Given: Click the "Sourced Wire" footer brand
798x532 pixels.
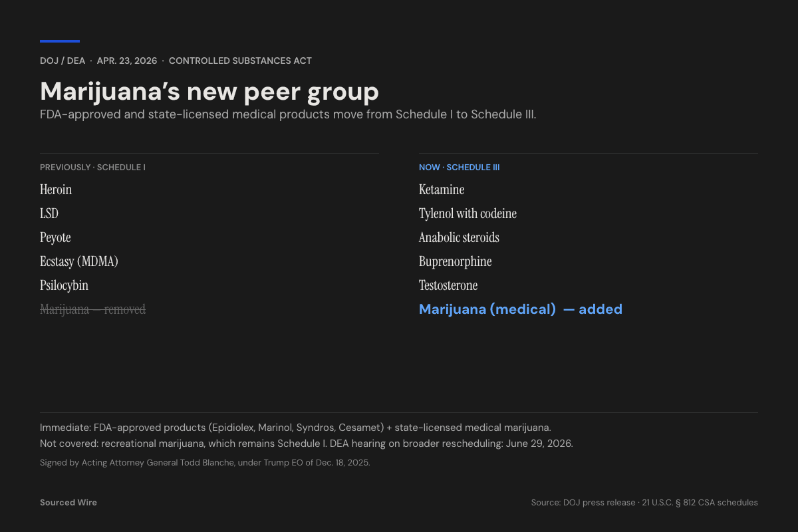Looking at the screenshot, I should coord(68,503).
